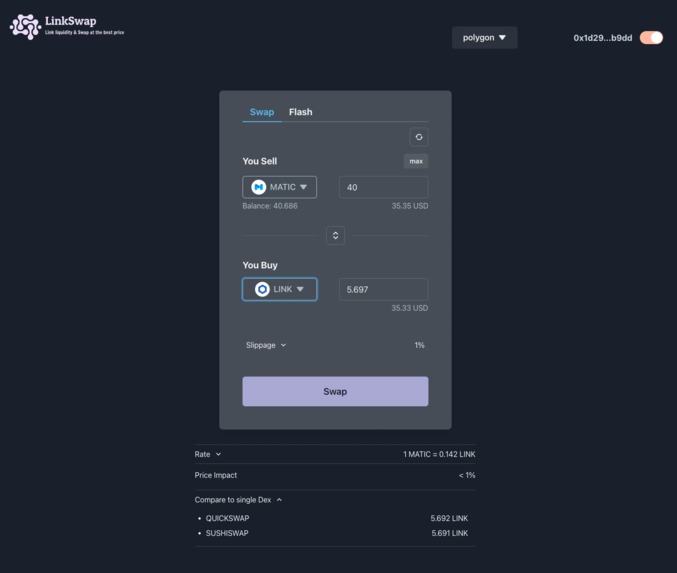Image resolution: width=677 pixels, height=573 pixels.
Task: Click the LinkSwap title text
Action: coord(70,21)
